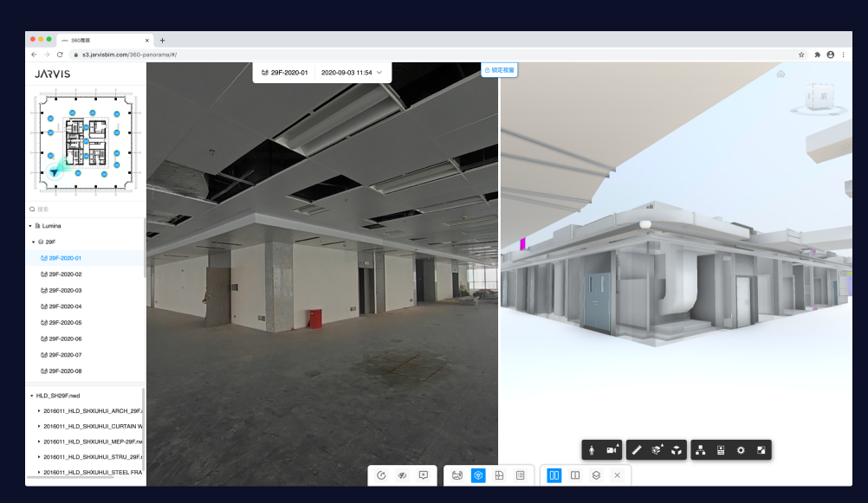Expand the HLD_SHXUHUI_STRU_29F model
Image resolution: width=868 pixels, height=503 pixels.
(x=39, y=457)
